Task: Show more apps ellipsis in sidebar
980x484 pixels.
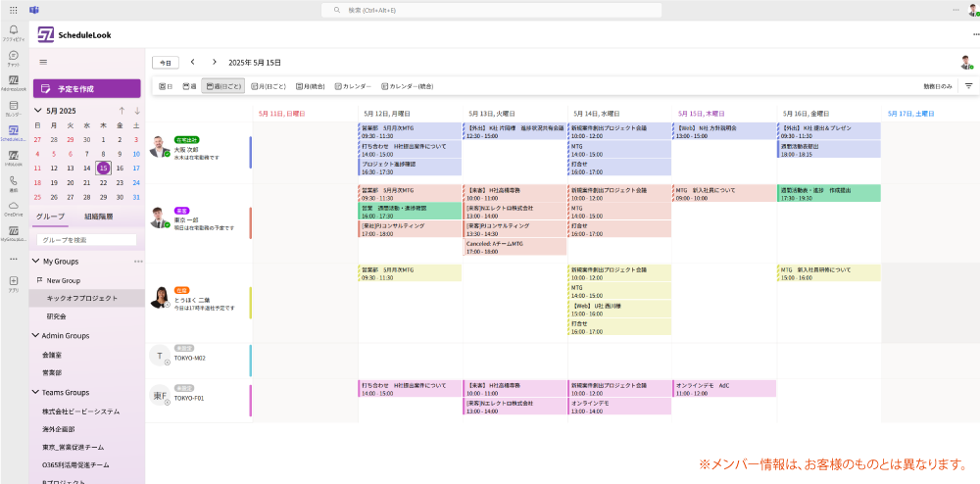Action: coord(14,259)
